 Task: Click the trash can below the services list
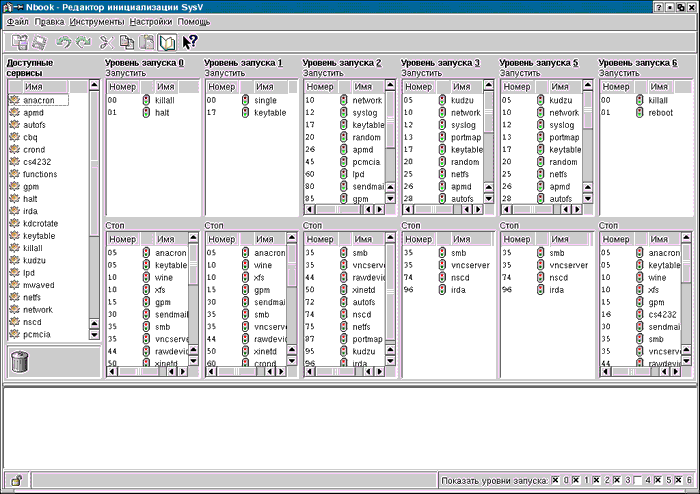pos(18,361)
